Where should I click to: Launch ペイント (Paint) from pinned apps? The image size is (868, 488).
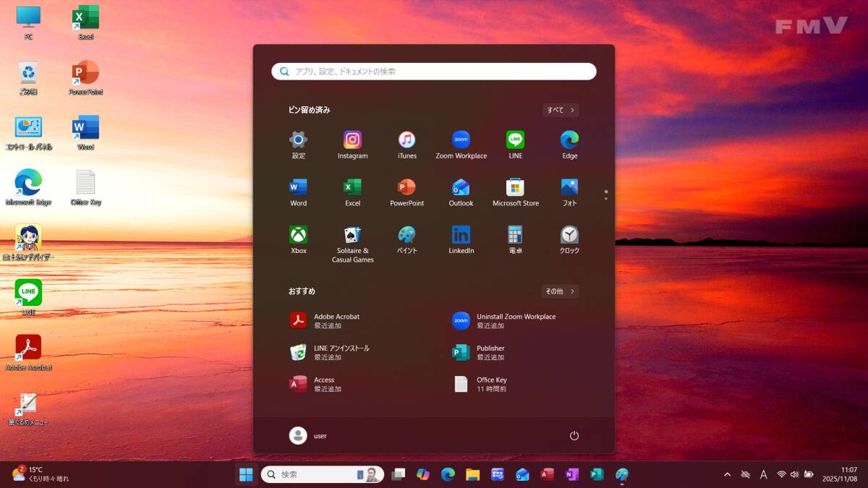tap(407, 239)
